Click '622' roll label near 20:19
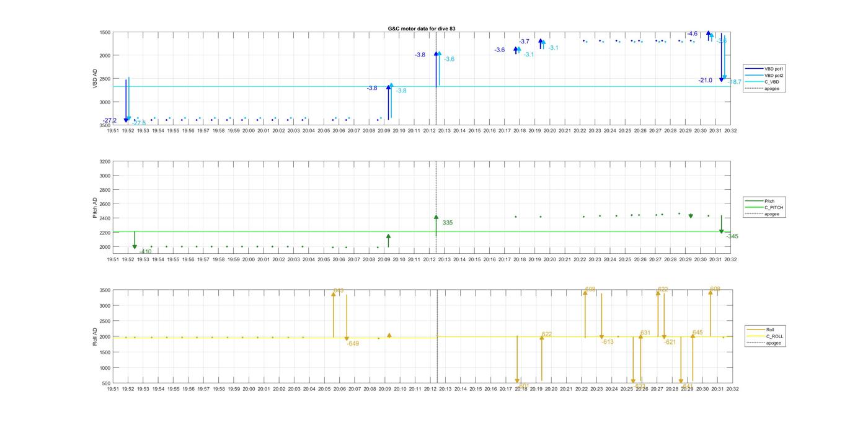 pos(547,334)
